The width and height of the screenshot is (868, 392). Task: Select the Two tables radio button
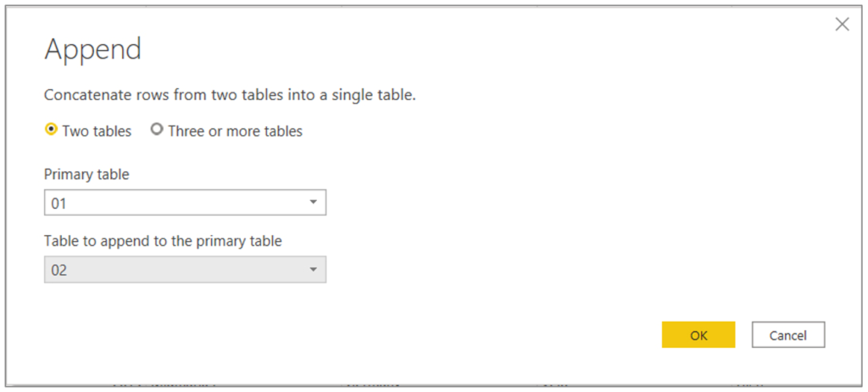pyautogui.click(x=52, y=130)
